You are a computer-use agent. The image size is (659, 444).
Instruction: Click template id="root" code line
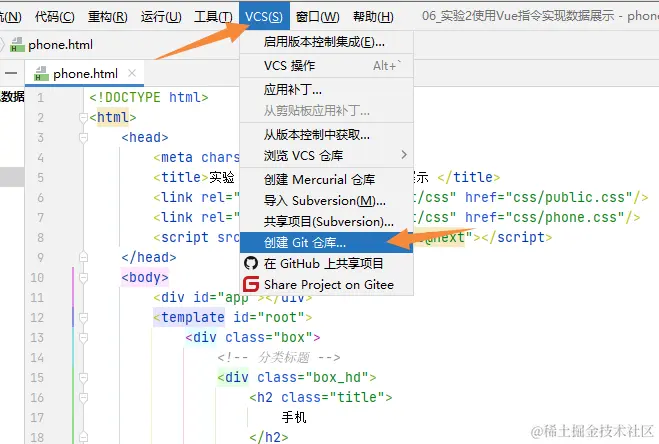232,317
